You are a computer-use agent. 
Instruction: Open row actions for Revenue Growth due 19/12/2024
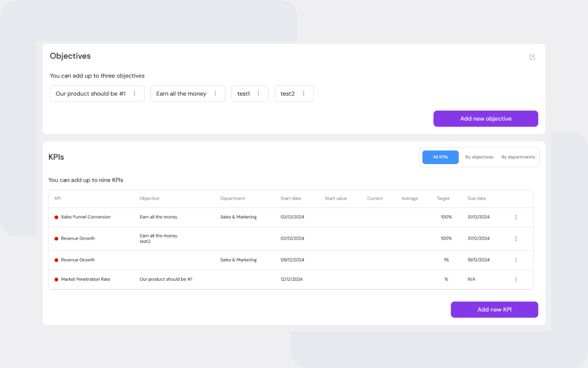click(516, 260)
